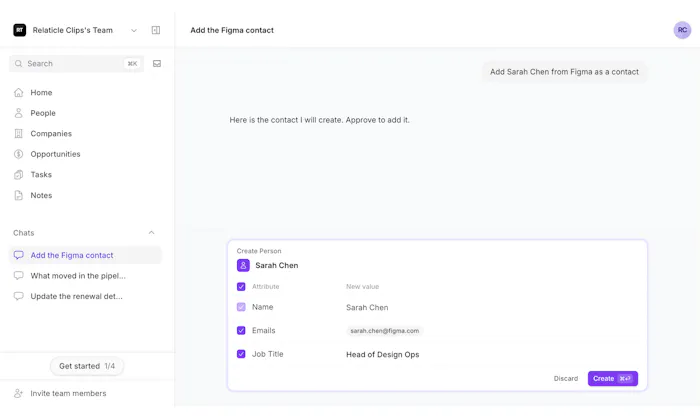The width and height of the screenshot is (700, 419).
Task: Open the RC user avatar menu
Action: 682,30
